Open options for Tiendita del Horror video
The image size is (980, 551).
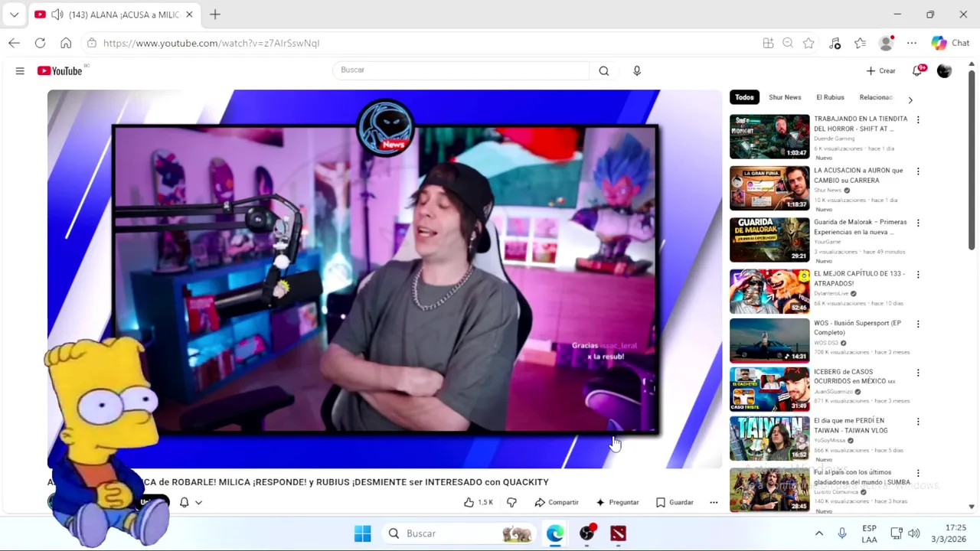[918, 119]
